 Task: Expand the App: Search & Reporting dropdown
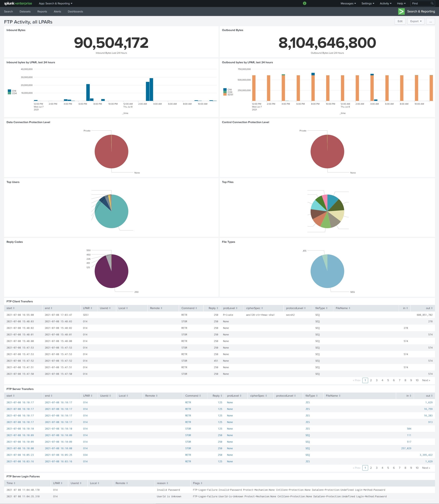(x=55, y=4)
